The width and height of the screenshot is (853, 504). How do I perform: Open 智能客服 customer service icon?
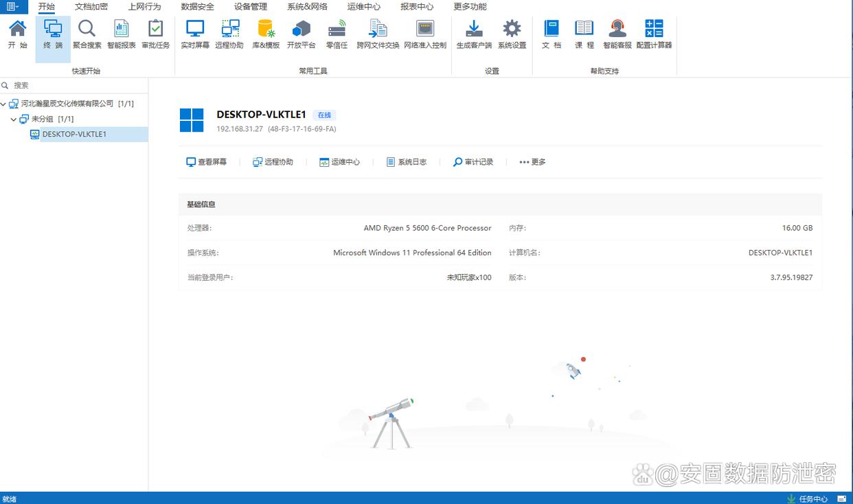[617, 34]
